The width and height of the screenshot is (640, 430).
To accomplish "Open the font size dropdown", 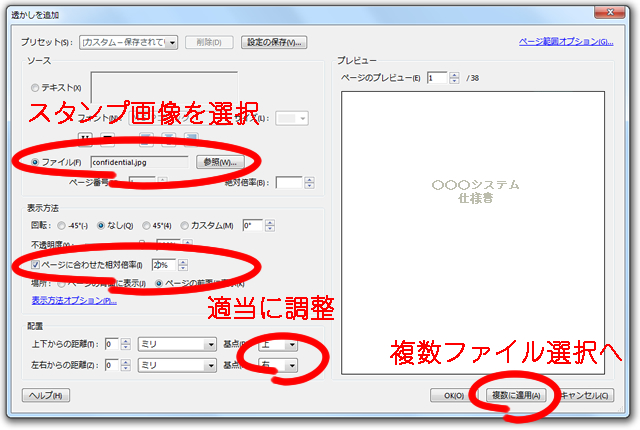I will pyautogui.click(x=292, y=118).
